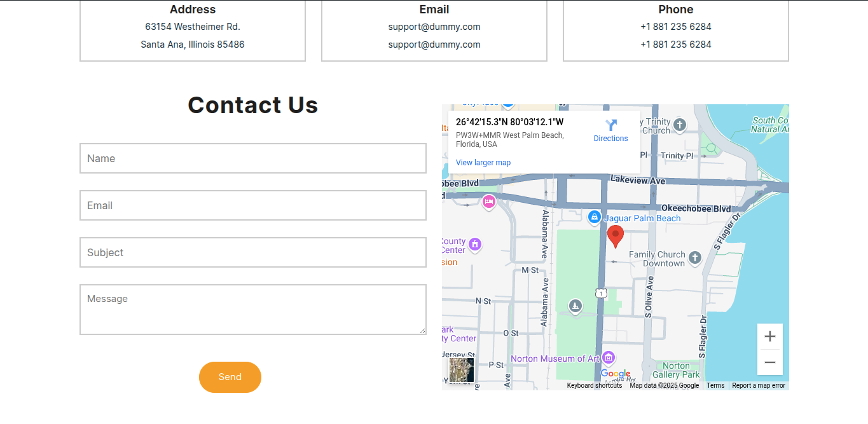Open Directions from the map card

610,130
